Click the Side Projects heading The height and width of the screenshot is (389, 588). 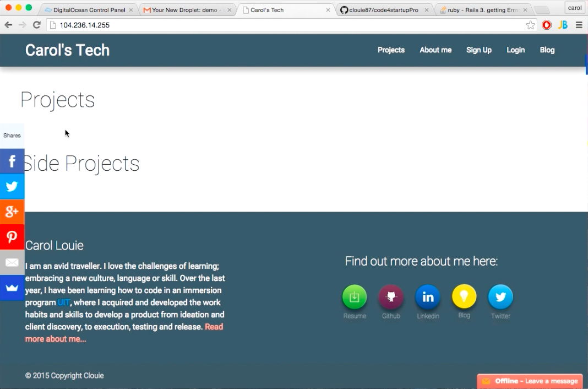tap(81, 164)
